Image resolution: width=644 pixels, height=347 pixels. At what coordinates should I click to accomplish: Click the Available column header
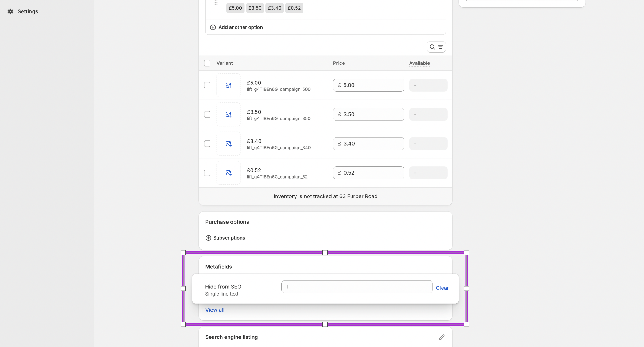click(419, 63)
